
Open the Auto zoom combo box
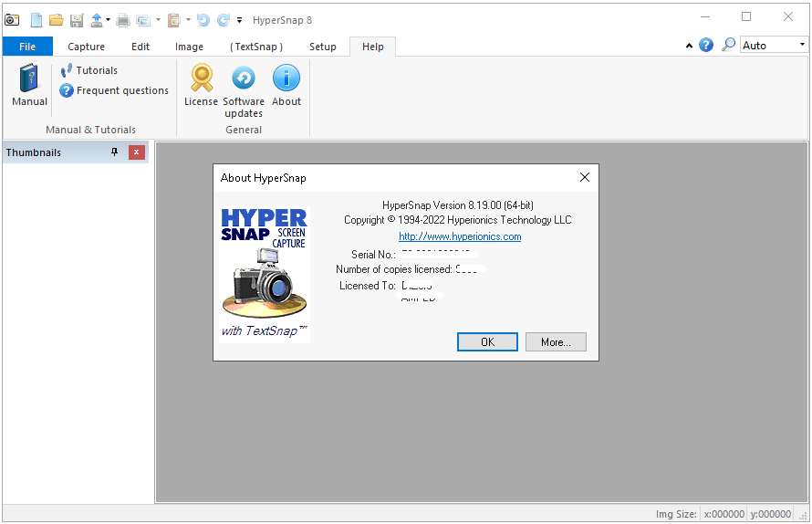774,45
